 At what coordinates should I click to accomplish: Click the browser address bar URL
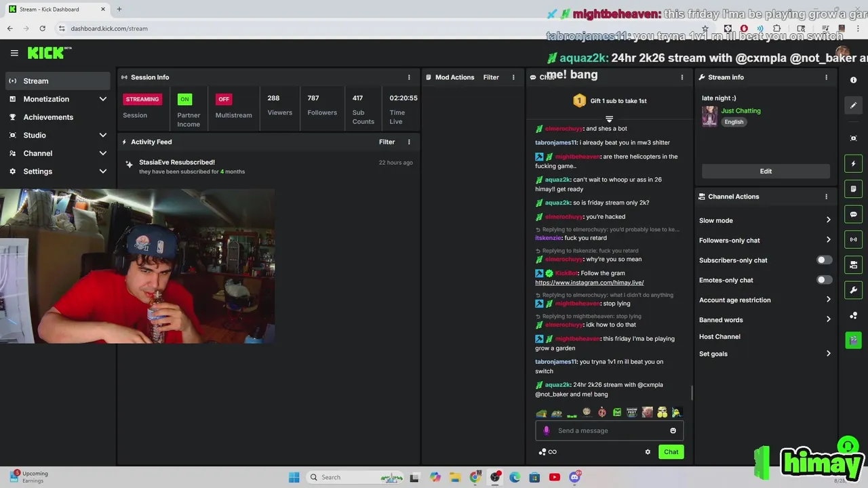(109, 28)
